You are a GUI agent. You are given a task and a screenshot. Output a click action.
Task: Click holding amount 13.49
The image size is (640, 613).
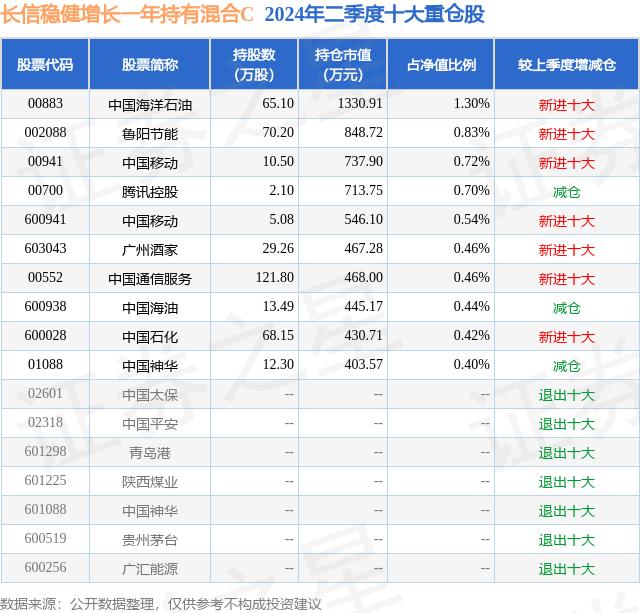click(278, 306)
